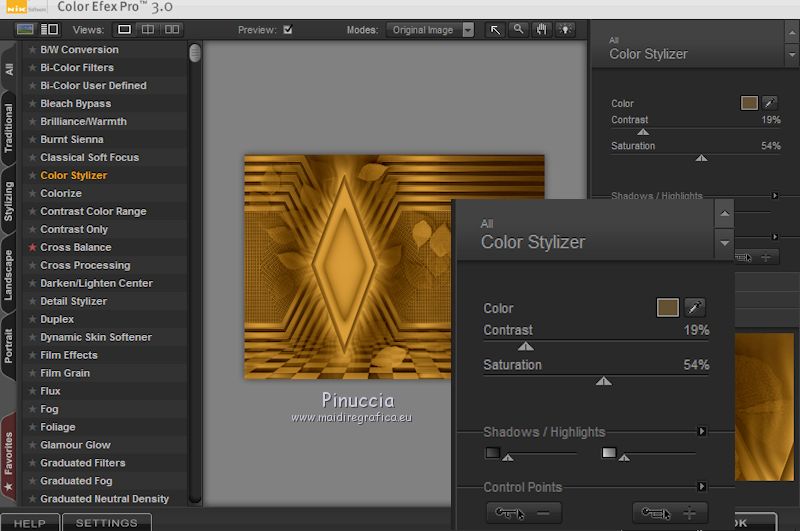Viewport: 800px width, 531px height.
Task: Click the highlights slider handle
Action: [624, 458]
